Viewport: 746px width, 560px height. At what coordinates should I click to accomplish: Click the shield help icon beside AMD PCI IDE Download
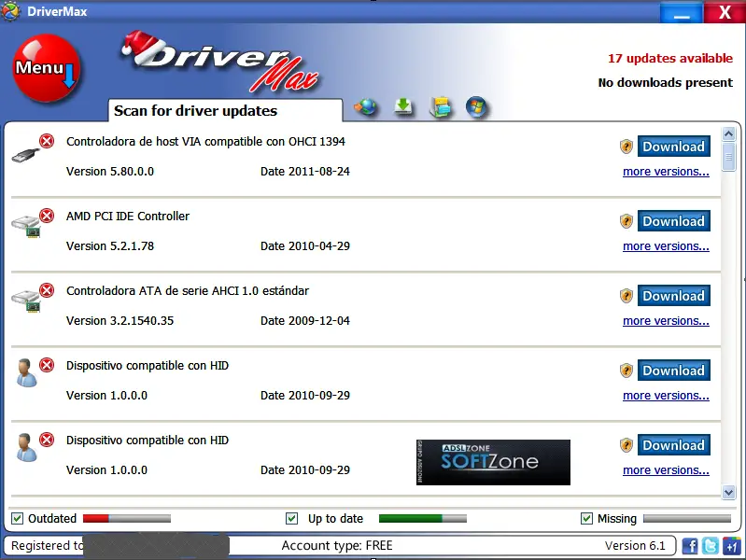(x=626, y=221)
